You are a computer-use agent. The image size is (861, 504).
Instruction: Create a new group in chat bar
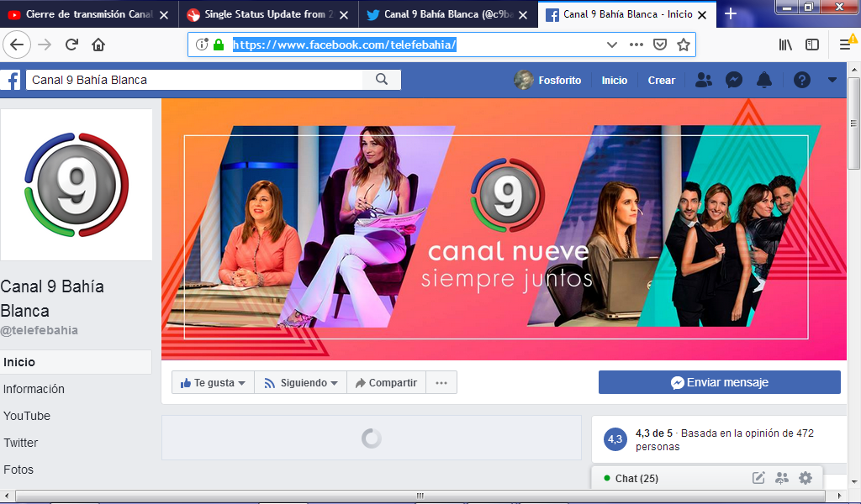(x=781, y=478)
